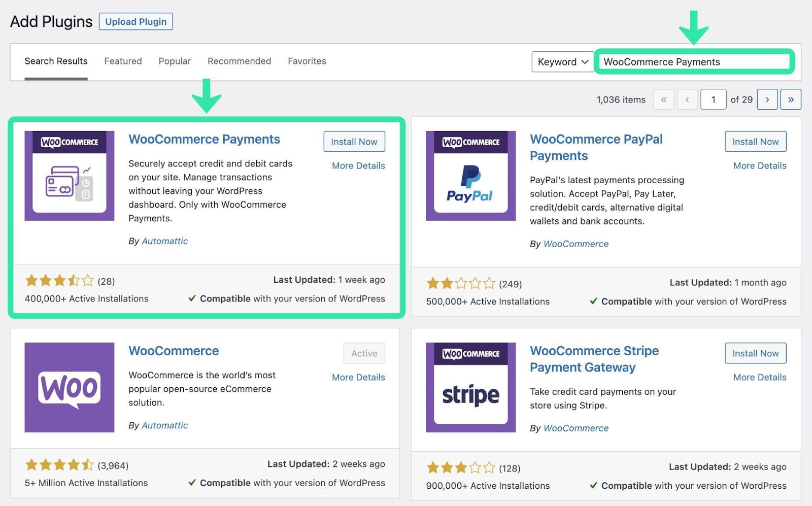Open the WooCommerce title link
812x506 pixels.
(174, 351)
